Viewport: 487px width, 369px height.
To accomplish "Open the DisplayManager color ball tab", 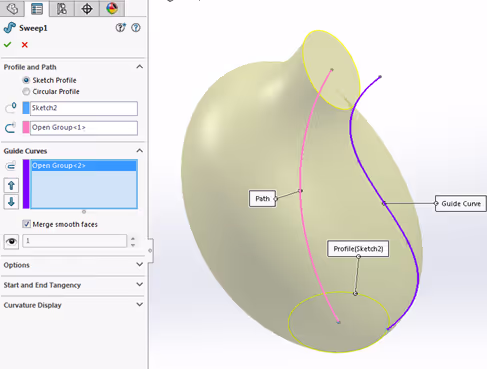I will tap(112, 8).
